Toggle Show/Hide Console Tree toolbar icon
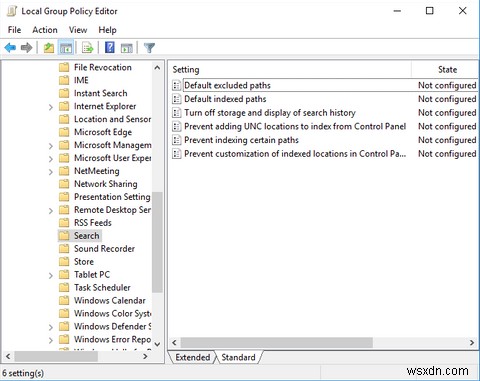The height and width of the screenshot is (381, 480). point(66,48)
